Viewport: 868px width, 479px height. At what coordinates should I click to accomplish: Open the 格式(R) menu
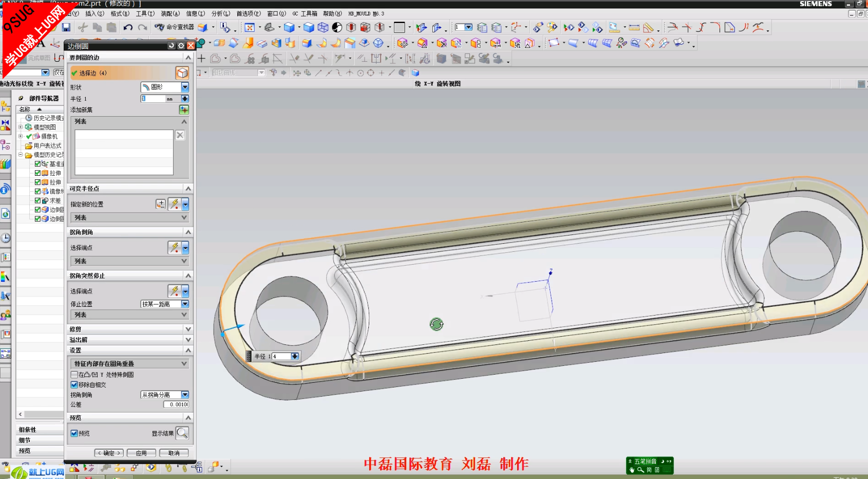120,13
